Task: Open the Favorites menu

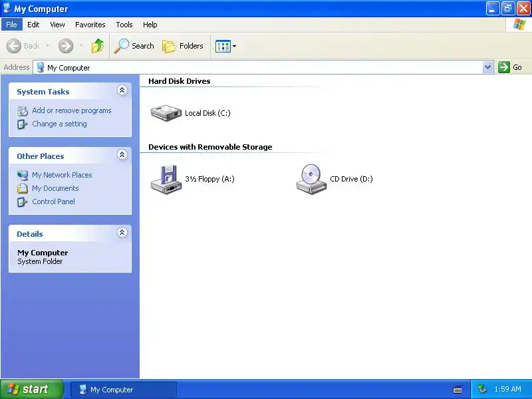Action: (x=90, y=25)
